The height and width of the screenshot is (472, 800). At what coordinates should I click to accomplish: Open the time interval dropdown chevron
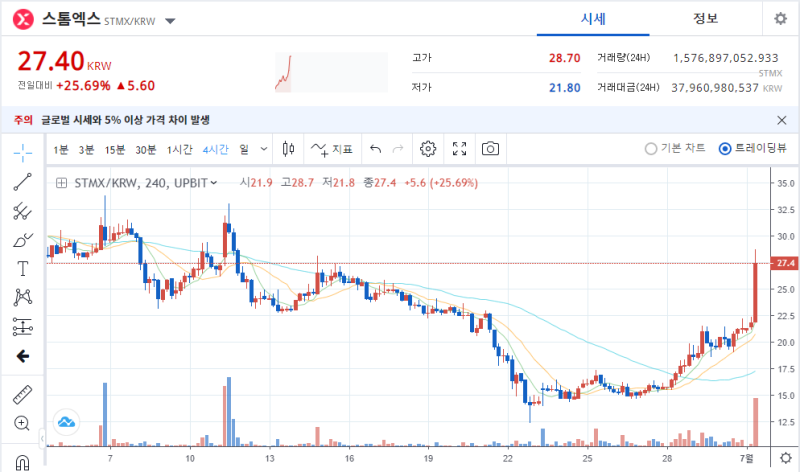click(264, 149)
